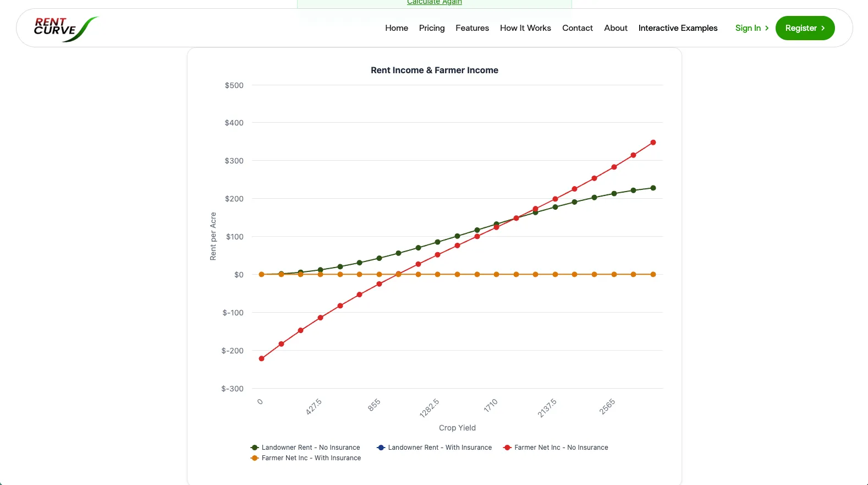Click the $-300 y-axis label
The width and height of the screenshot is (868, 485).
pos(232,389)
